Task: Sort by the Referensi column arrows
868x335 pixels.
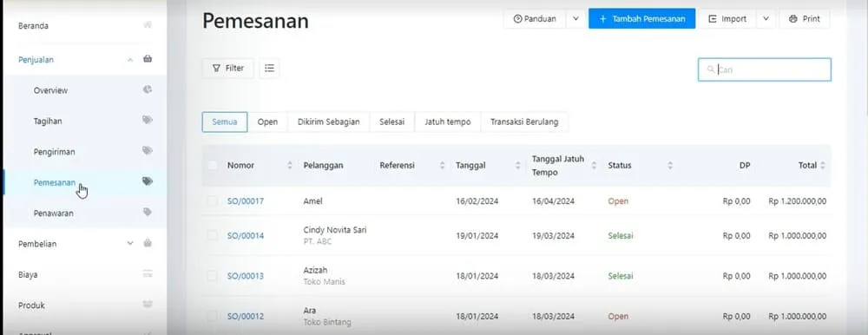Action: point(442,165)
